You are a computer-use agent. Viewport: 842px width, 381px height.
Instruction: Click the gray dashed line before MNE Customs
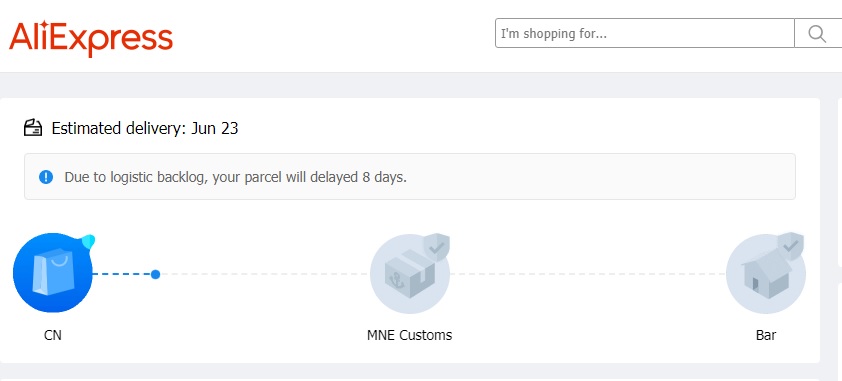[265, 274]
